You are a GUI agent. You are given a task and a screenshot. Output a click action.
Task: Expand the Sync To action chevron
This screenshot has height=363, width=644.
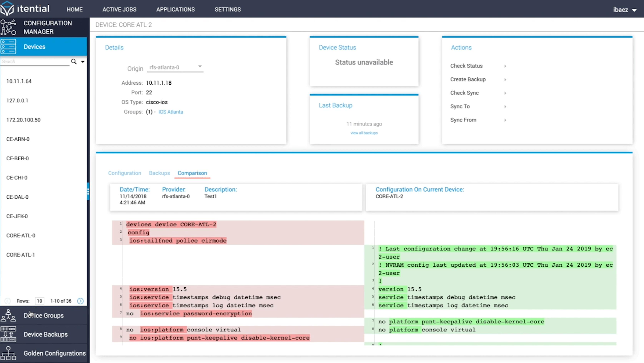(x=506, y=107)
